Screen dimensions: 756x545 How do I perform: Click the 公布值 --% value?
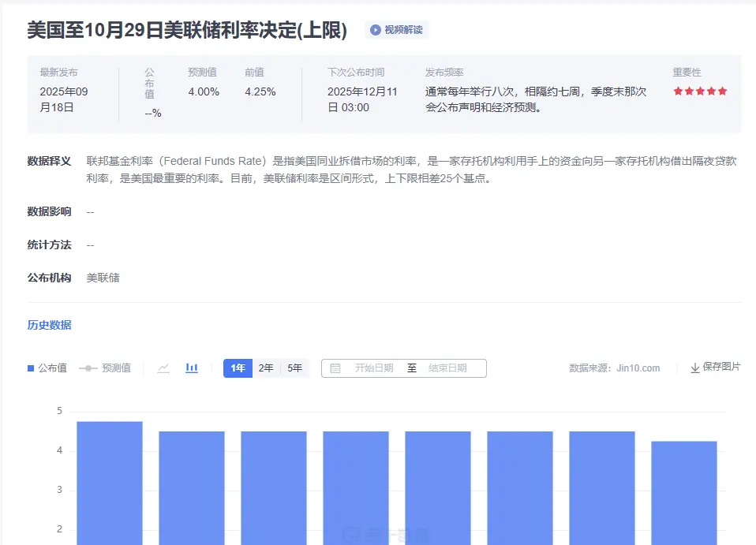pos(153,114)
